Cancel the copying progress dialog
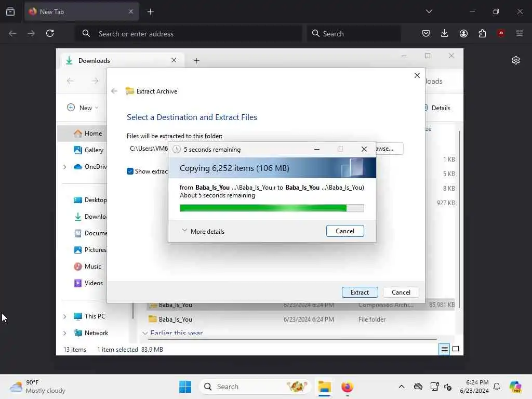Image resolution: width=532 pixels, height=399 pixels. tap(345, 231)
